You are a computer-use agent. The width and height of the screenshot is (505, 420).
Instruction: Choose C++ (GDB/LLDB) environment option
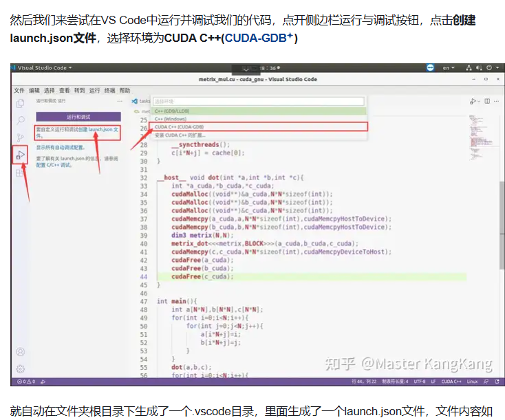[259, 111]
